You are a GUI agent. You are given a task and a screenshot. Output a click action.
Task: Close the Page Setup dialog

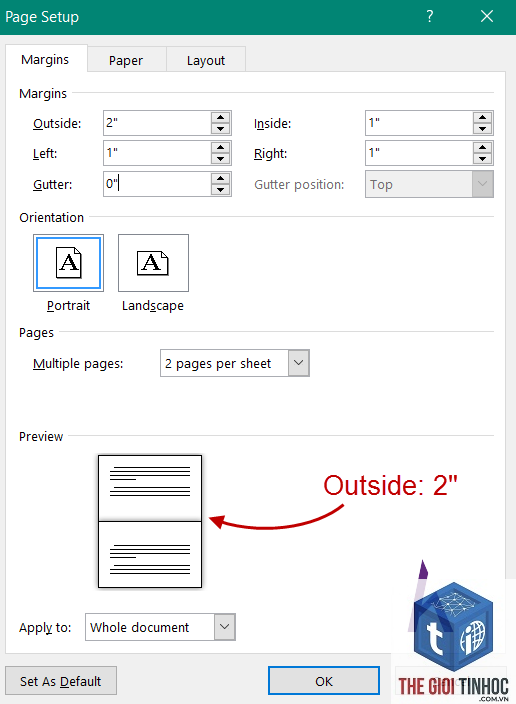(x=487, y=17)
